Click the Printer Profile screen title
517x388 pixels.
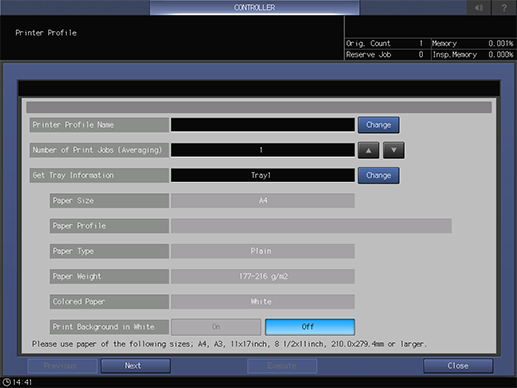(x=46, y=33)
